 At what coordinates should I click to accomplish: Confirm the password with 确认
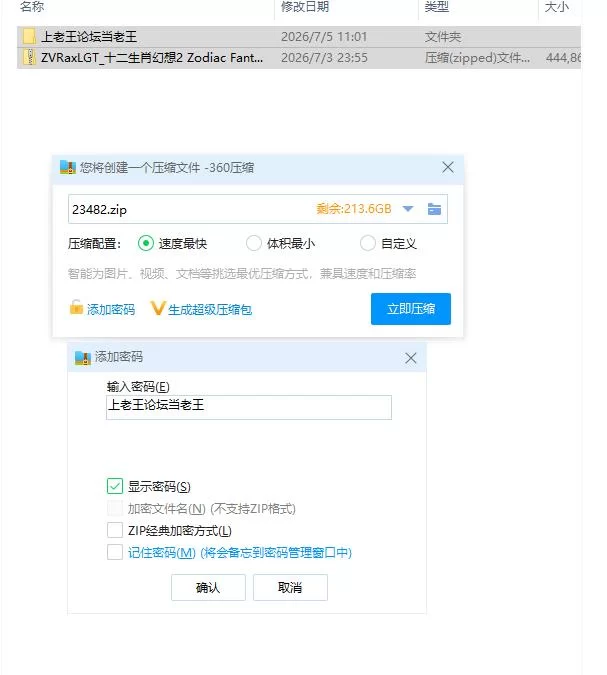pyautogui.click(x=208, y=588)
